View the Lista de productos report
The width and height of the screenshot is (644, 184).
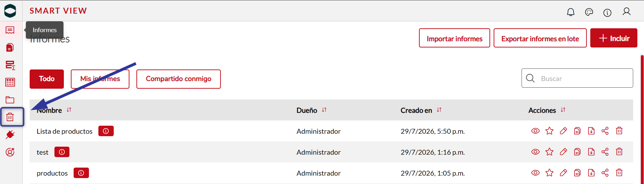click(536, 131)
